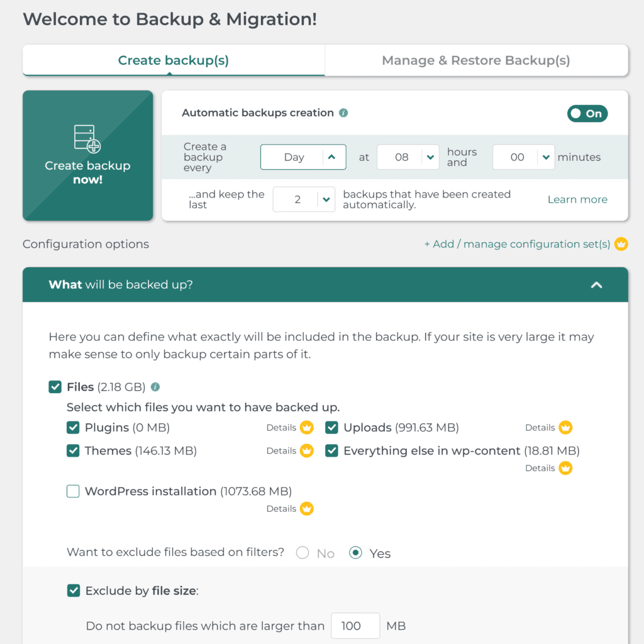644x644 pixels.
Task: Click the Create backup now! button
Action: pos(88,156)
